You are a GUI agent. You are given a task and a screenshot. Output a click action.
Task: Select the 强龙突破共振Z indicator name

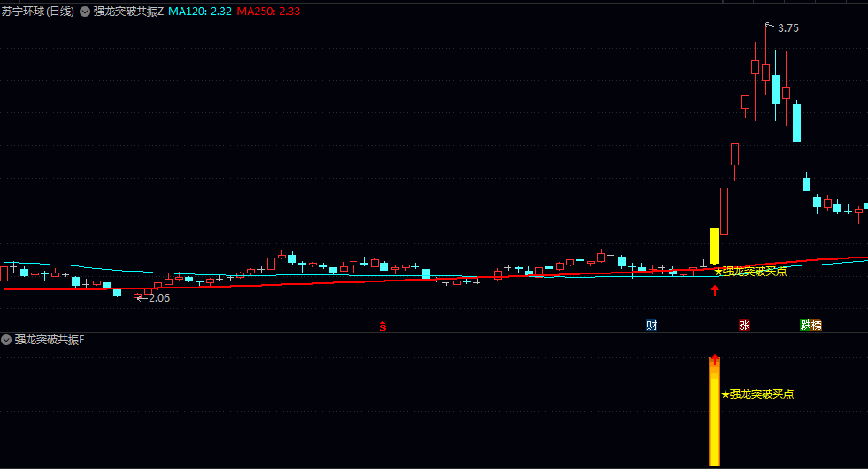128,12
